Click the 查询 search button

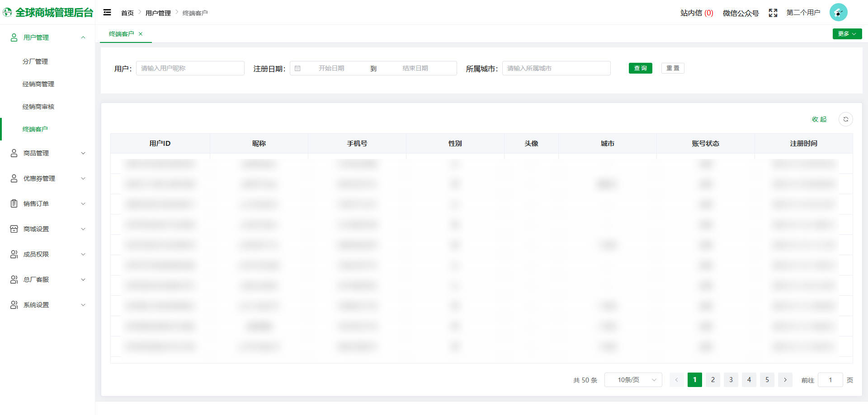pos(640,68)
